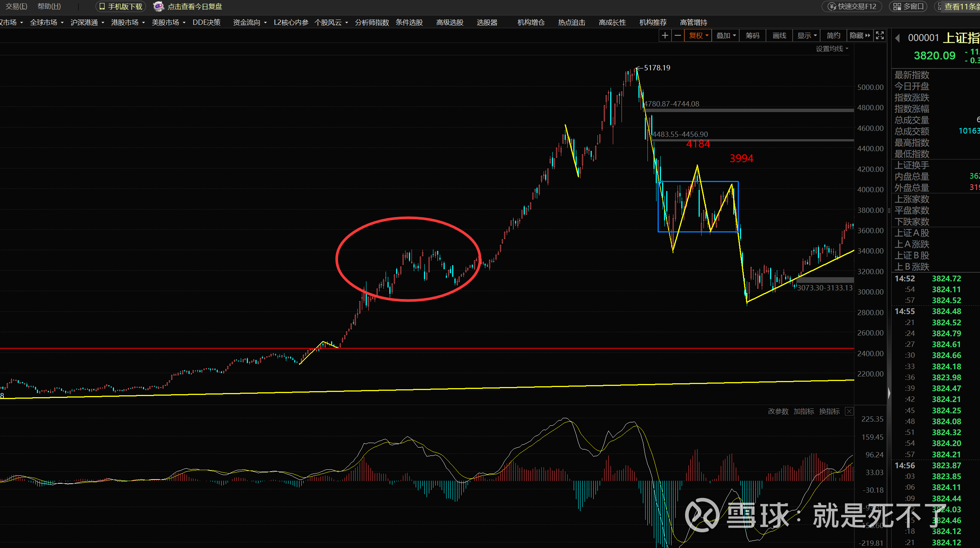Click the left arrow beside stock code 000001
This screenshot has height=548, width=980.
898,38
